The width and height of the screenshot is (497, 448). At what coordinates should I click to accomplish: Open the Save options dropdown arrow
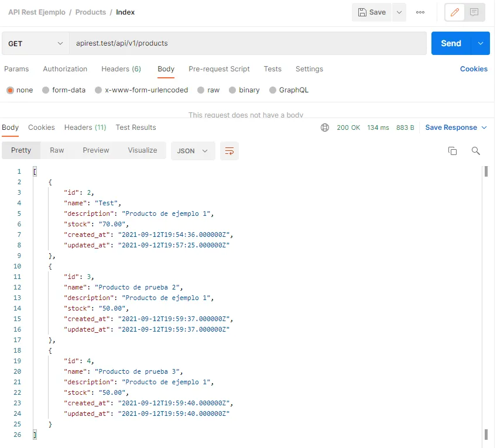399,12
